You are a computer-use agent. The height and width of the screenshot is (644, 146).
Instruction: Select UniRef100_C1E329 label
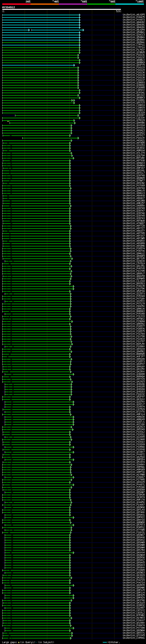(x=133, y=113)
